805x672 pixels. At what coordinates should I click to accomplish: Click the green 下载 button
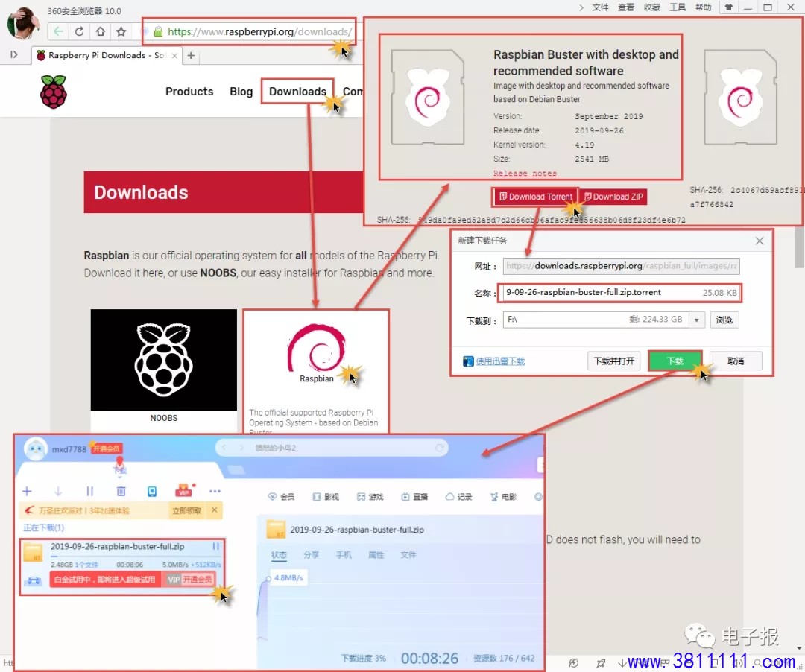click(x=675, y=361)
